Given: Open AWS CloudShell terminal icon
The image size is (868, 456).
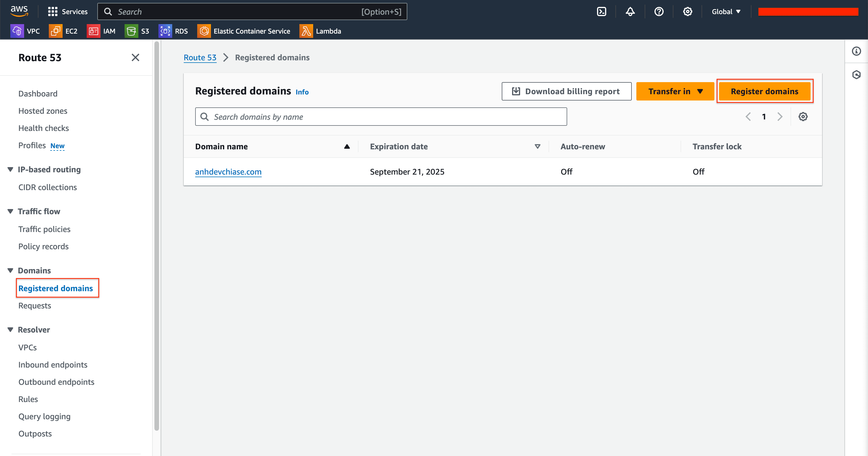Looking at the screenshot, I should coord(601,12).
